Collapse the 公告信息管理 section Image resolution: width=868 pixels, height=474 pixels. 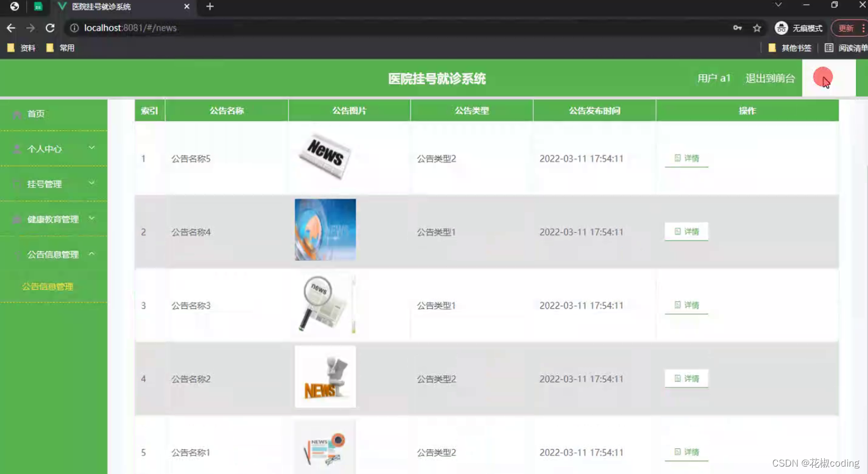91,254
